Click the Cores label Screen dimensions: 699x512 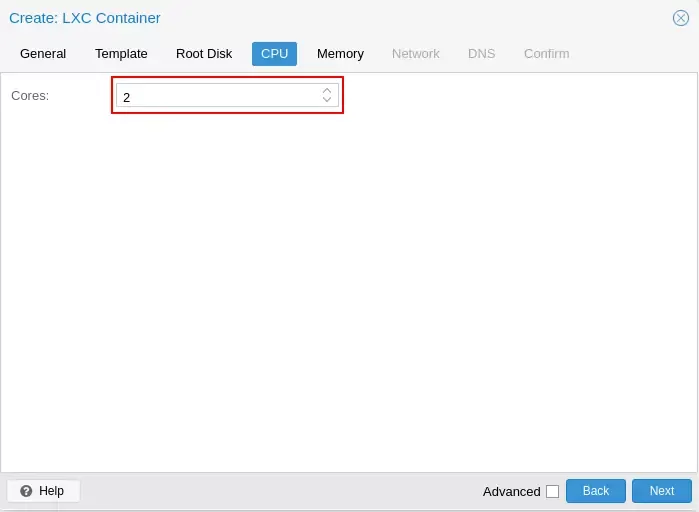pos(30,95)
